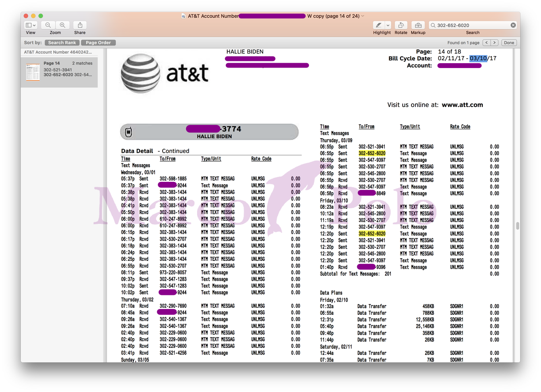541x392 pixels.
Task: Show the Markup toolbar
Action: tap(418, 25)
